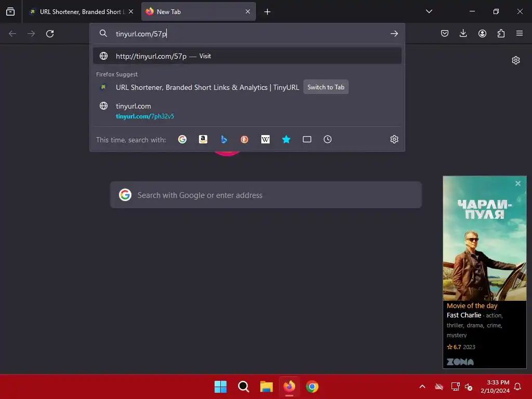Image resolution: width=532 pixels, height=399 pixels.
Task: Click the muted volume tray icon
Action: click(469, 387)
